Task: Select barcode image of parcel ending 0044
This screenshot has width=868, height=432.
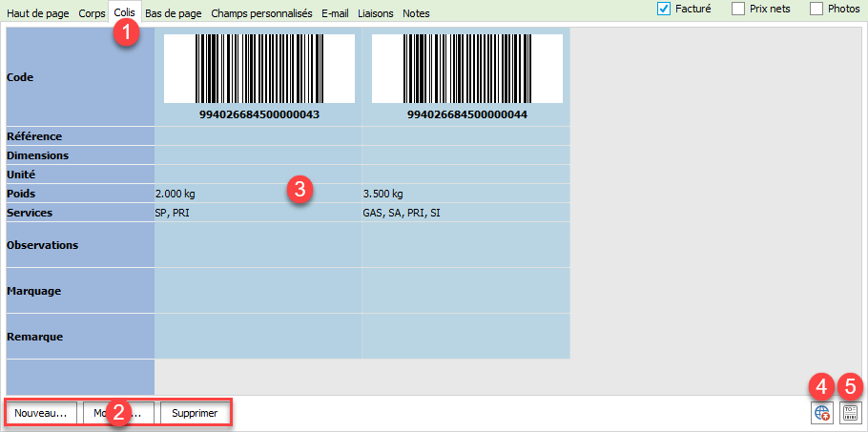Action: (467, 69)
